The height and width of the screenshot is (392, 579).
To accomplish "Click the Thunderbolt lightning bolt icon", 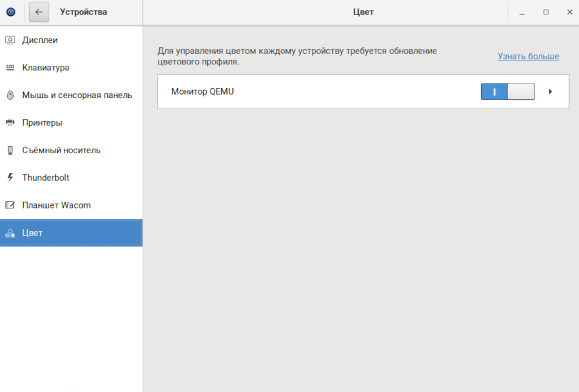I will point(10,178).
